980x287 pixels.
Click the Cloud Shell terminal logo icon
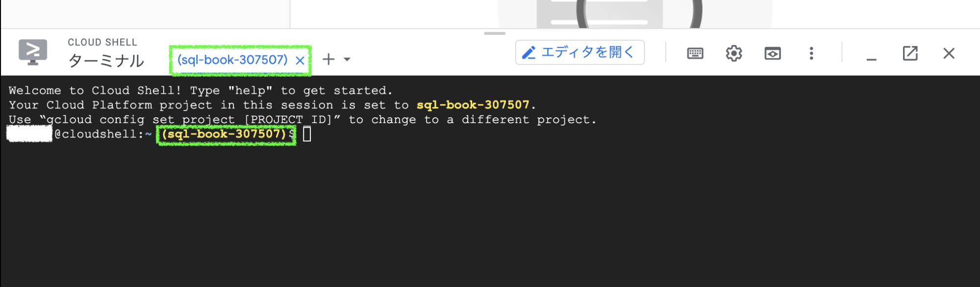coord(33,52)
